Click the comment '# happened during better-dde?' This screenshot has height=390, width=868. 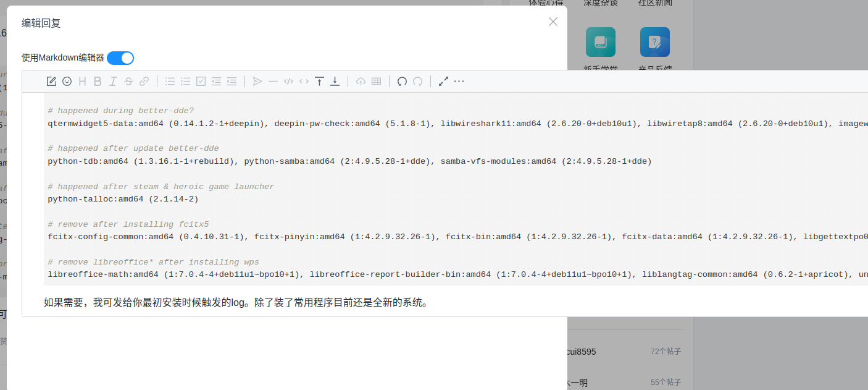pos(120,111)
